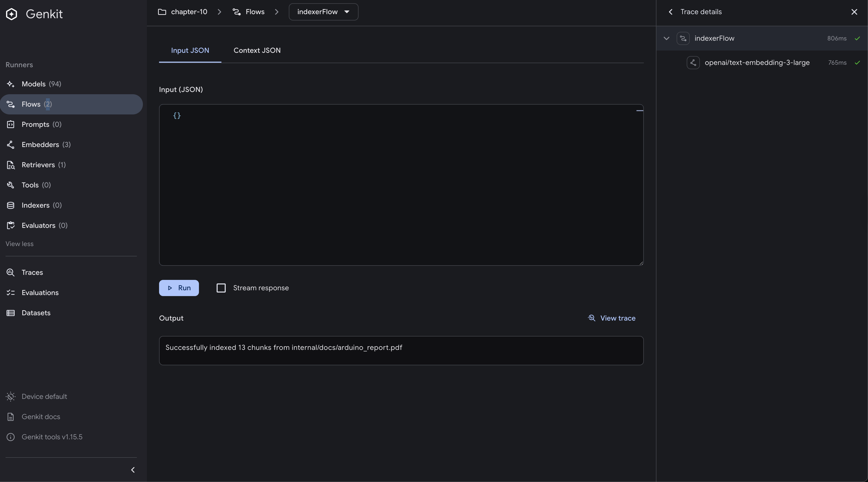Click the Tools wrench icon
This screenshot has height=482, width=868.
(10, 185)
